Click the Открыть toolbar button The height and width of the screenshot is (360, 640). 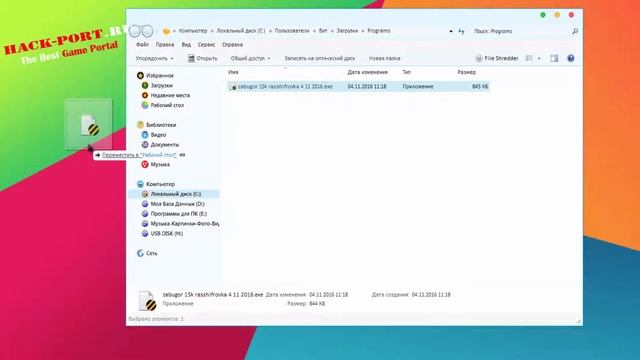coord(202,58)
